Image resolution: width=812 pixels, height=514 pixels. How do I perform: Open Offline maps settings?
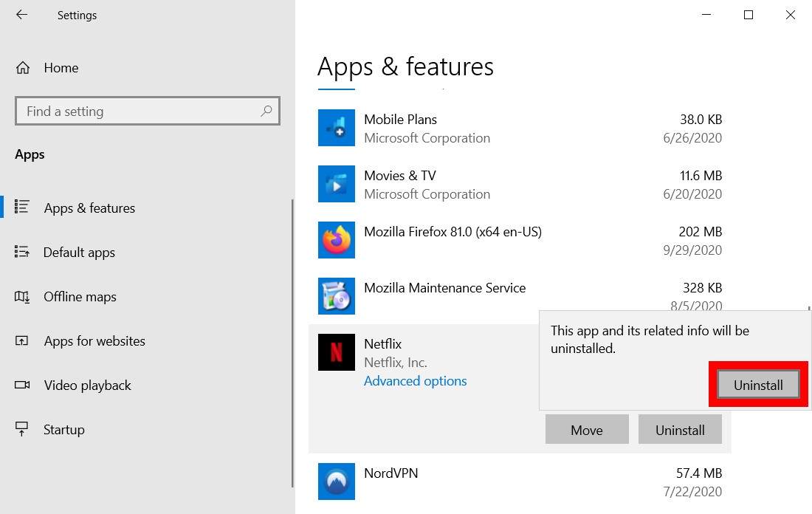point(81,296)
